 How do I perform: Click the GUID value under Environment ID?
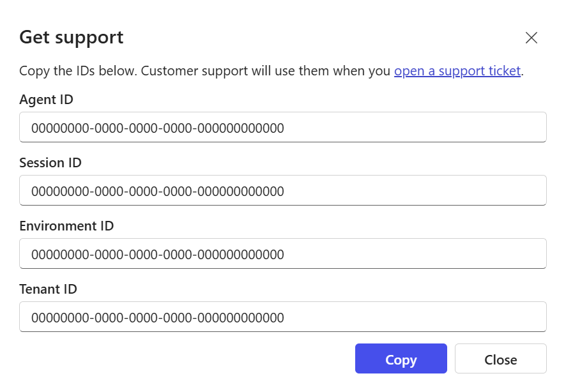point(157,255)
